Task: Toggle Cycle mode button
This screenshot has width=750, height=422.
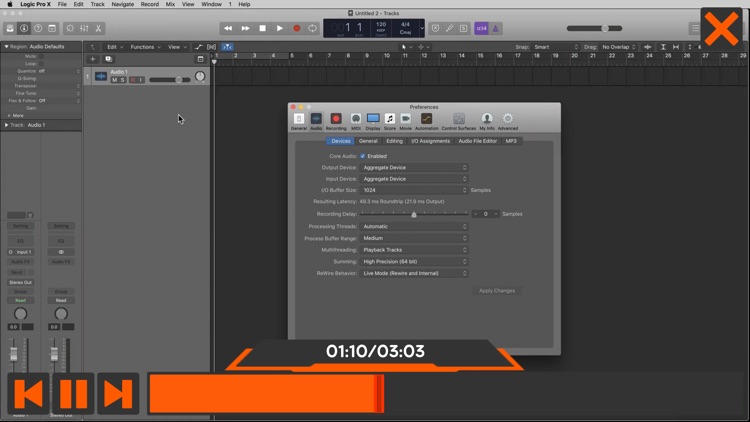Action: [x=312, y=28]
